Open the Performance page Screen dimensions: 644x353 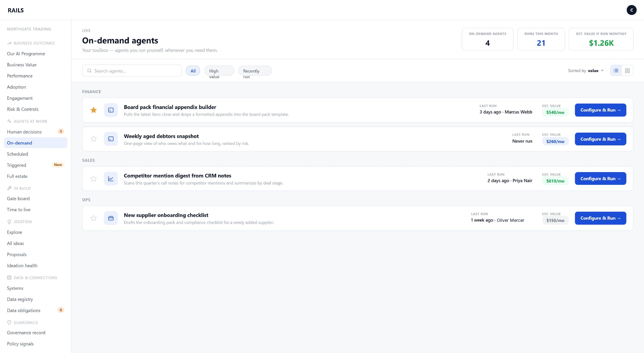point(36,76)
